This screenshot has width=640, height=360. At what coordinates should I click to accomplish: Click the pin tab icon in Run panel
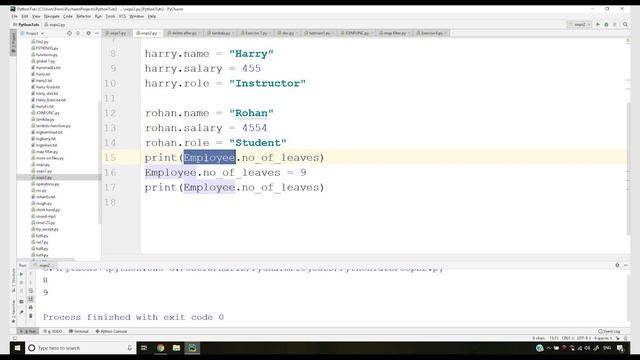tap(21, 312)
